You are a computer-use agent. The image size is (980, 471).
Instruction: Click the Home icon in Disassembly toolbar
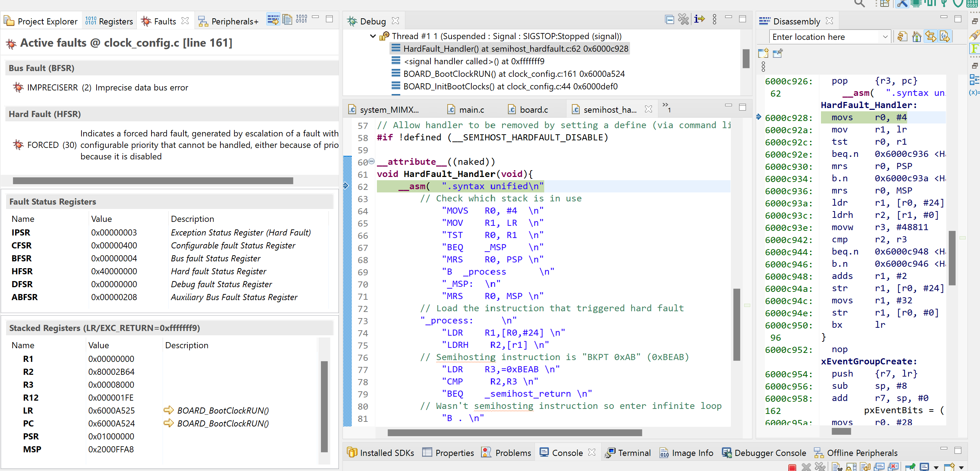916,37
